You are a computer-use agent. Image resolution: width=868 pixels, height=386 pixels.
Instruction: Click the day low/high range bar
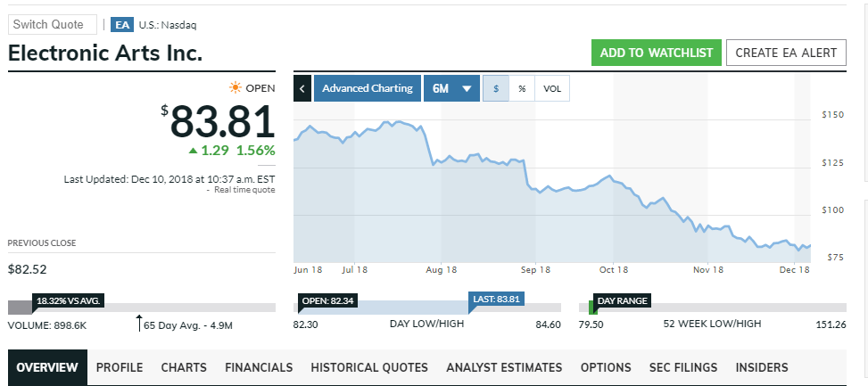(x=426, y=308)
